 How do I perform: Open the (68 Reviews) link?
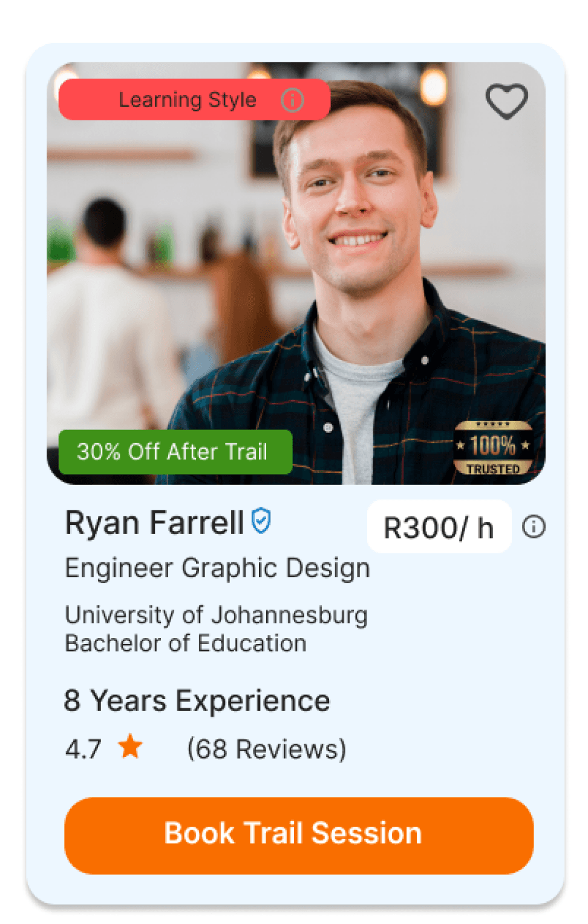[266, 749]
